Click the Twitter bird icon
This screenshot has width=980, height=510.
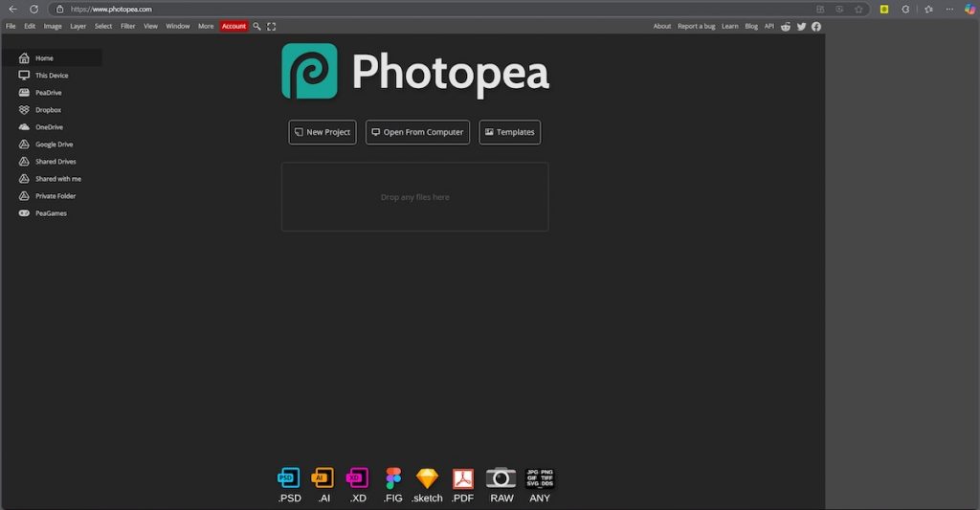tap(801, 26)
